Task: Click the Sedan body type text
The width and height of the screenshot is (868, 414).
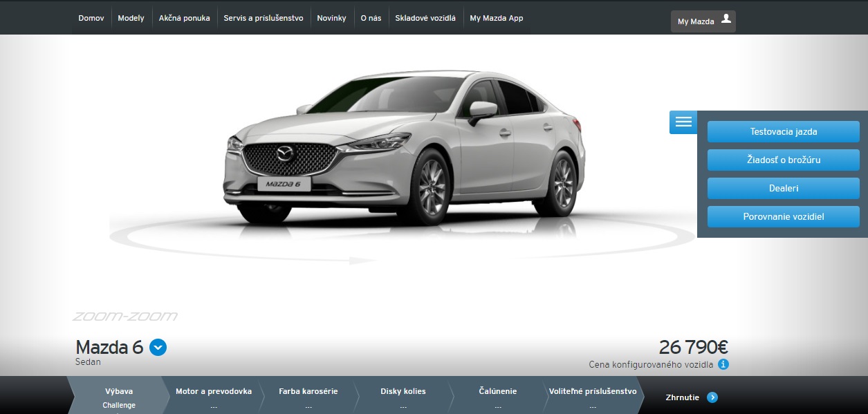Action: 88,361
